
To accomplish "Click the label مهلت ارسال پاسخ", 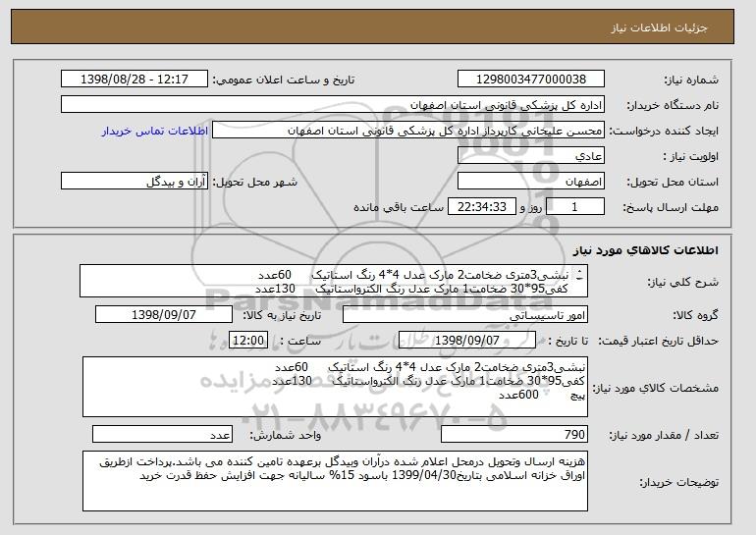I will pyautogui.click(x=671, y=208).
